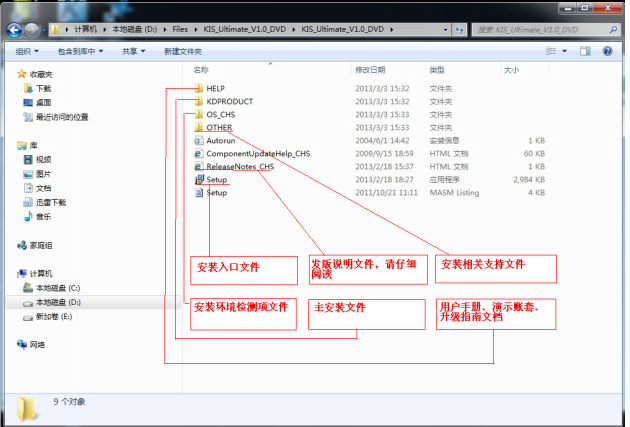Open 音乐 library in the sidebar
This screenshot has height=427, width=630.
(44, 217)
